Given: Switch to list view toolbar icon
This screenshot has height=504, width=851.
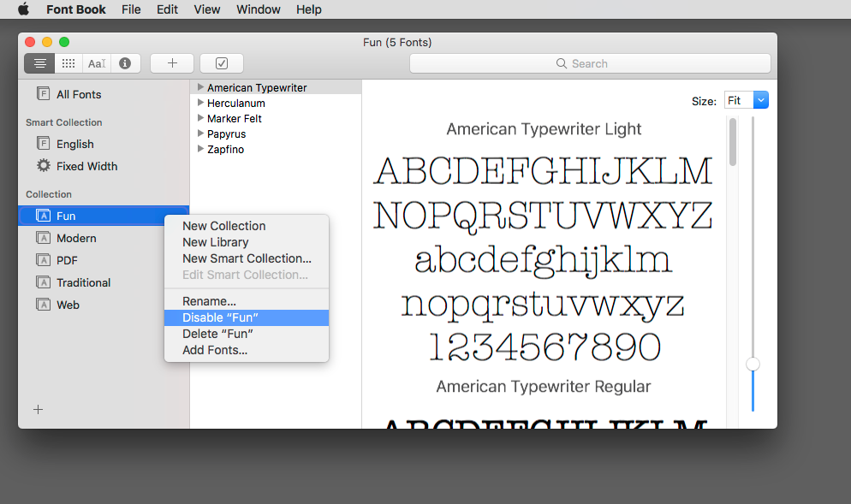Looking at the screenshot, I should click(39, 63).
